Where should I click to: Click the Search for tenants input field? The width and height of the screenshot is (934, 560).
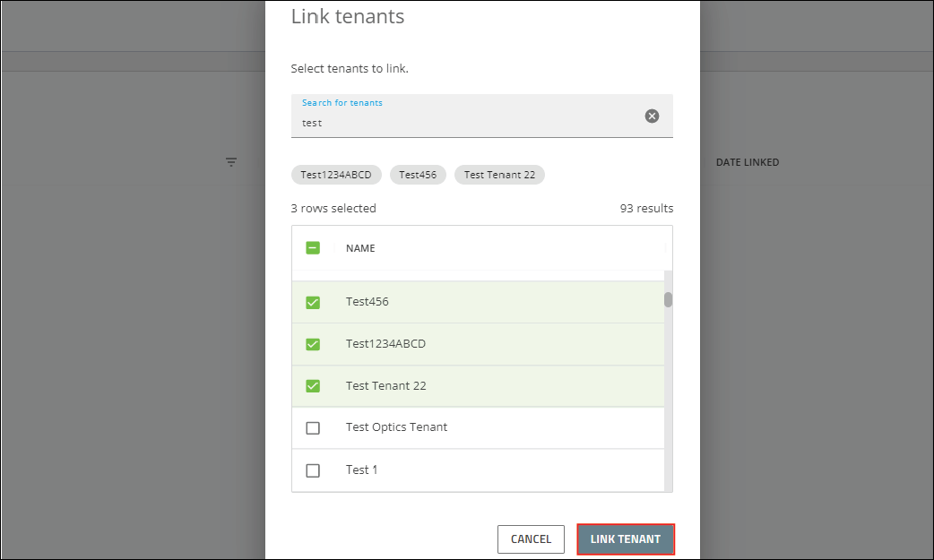coord(482,116)
